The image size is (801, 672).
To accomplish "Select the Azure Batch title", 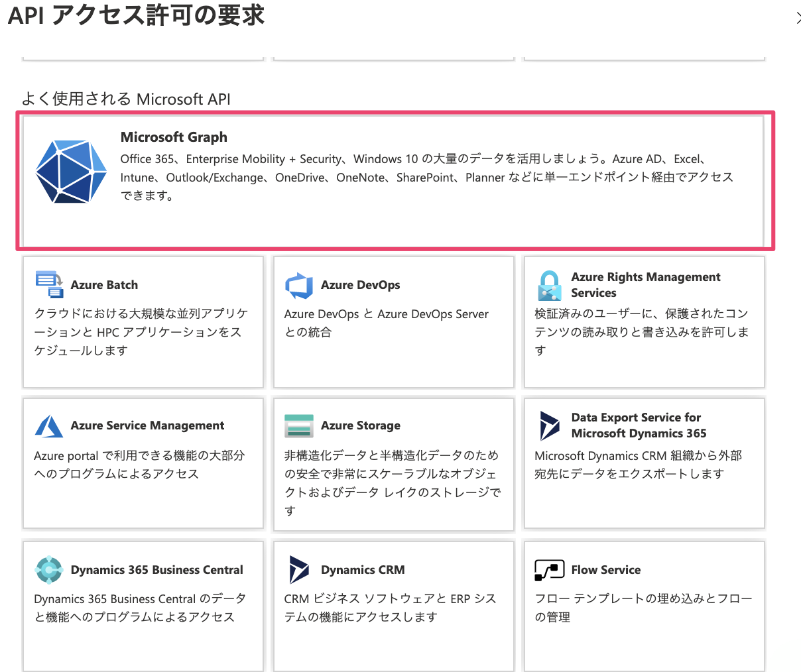I will pos(104,285).
